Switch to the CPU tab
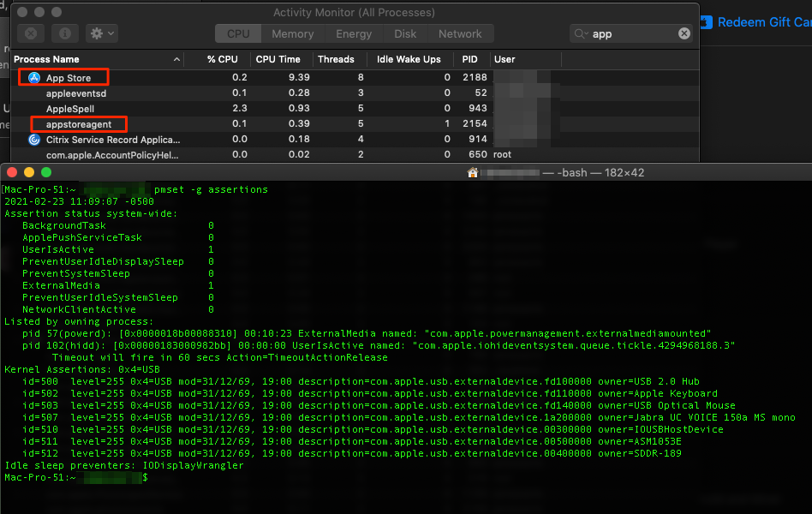Image resolution: width=812 pixels, height=514 pixels. (238, 33)
